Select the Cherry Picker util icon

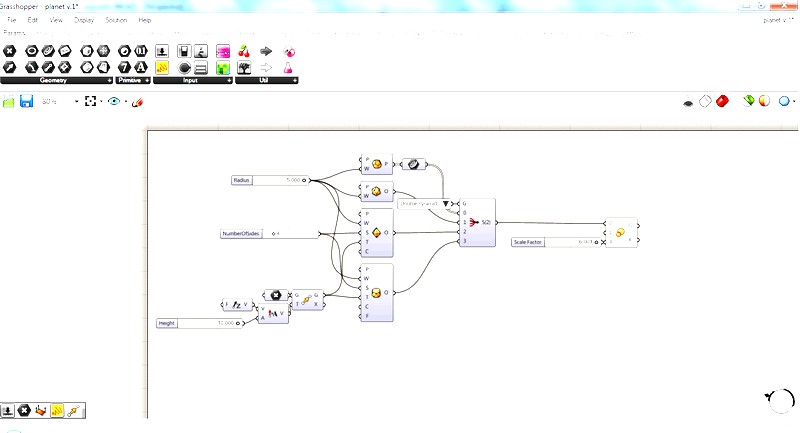tap(244, 51)
